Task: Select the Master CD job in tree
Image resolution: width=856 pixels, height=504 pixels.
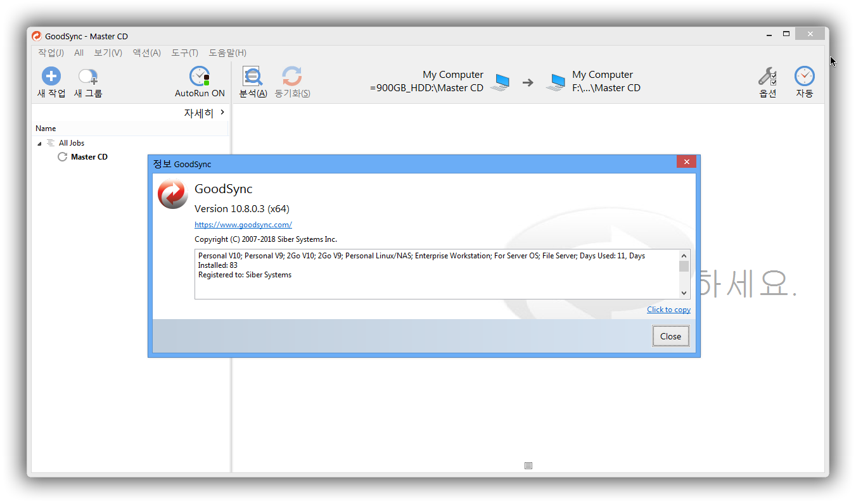Action: (x=89, y=157)
